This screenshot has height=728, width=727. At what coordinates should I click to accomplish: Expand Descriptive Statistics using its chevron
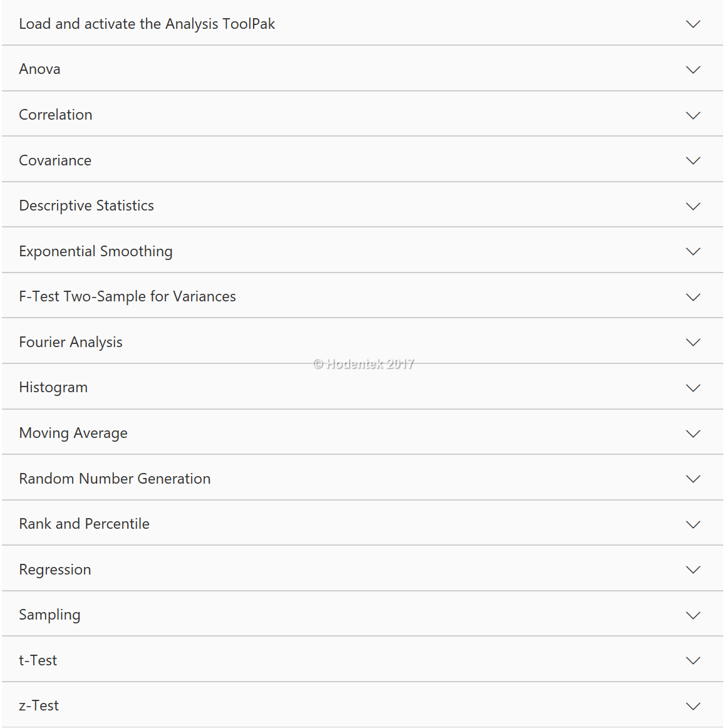693,206
